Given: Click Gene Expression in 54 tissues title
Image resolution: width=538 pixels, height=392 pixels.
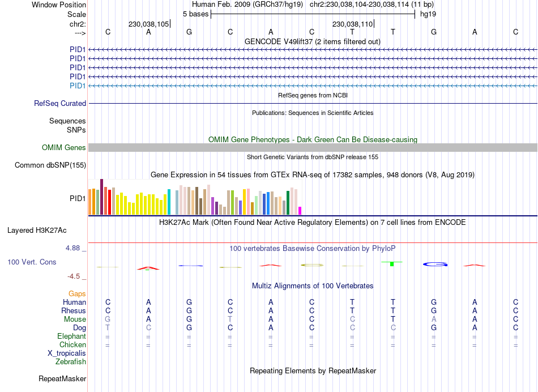Looking at the screenshot, I should click(313, 174).
